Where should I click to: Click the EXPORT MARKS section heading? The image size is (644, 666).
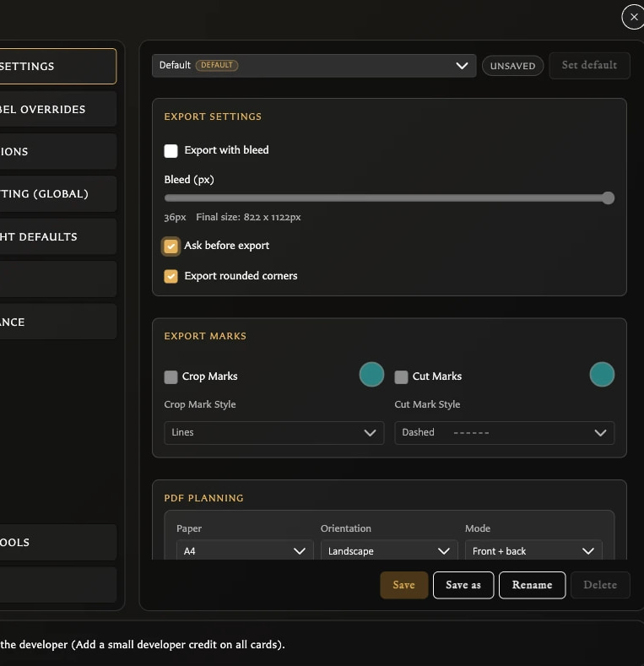pos(205,336)
